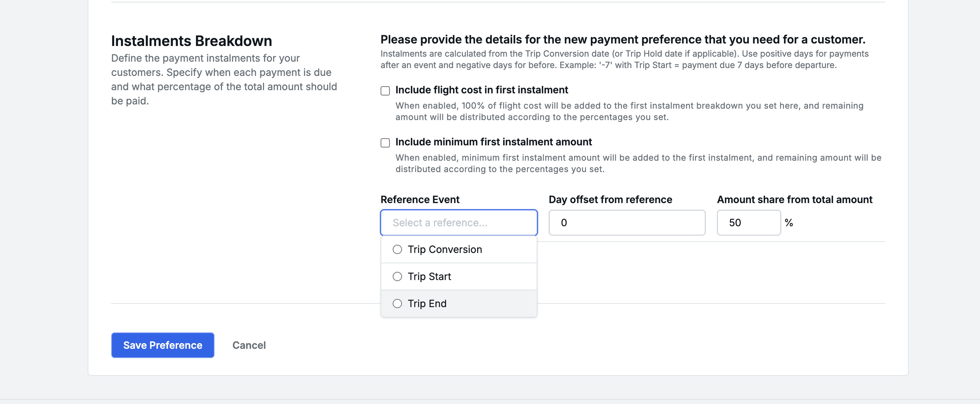Click the percent symbol beside amount field
Screen dimensions: 980x404
pyautogui.click(x=789, y=222)
